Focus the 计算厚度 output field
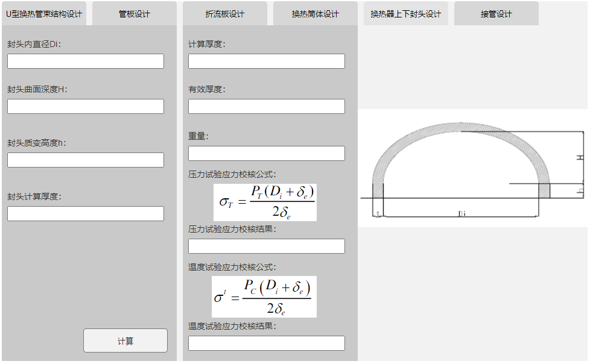 pos(267,61)
